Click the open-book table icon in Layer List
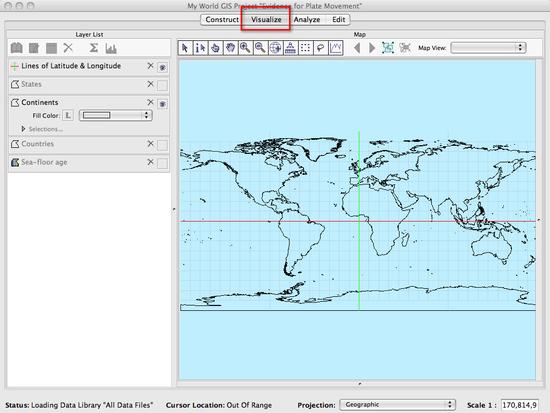The height and width of the screenshot is (413, 550). (16, 48)
